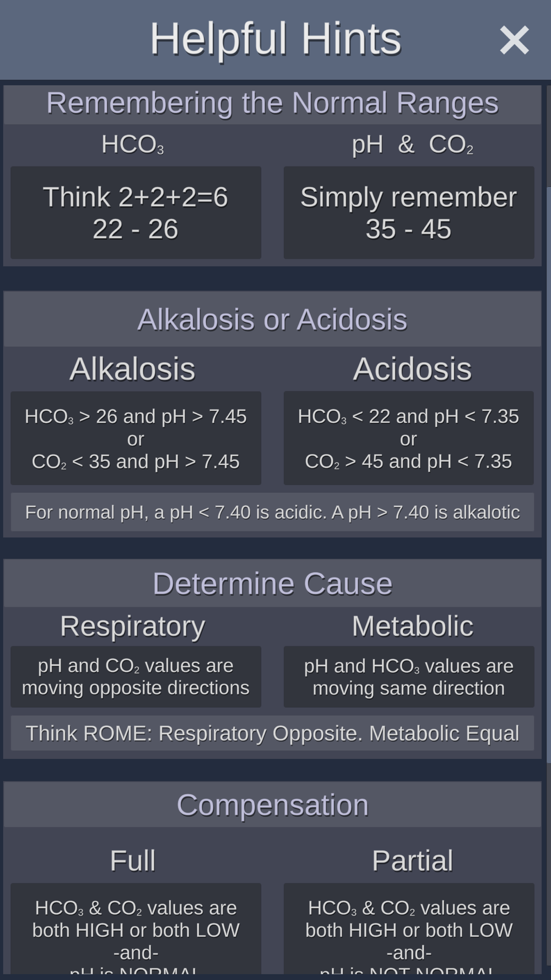This screenshot has width=551, height=980.
Task: Select the Acidosis column heading
Action: coord(412,369)
